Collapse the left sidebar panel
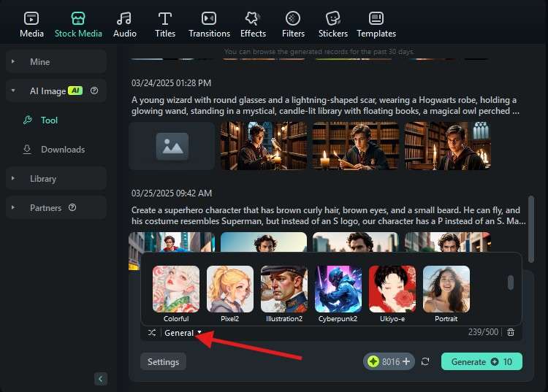 click(101, 379)
